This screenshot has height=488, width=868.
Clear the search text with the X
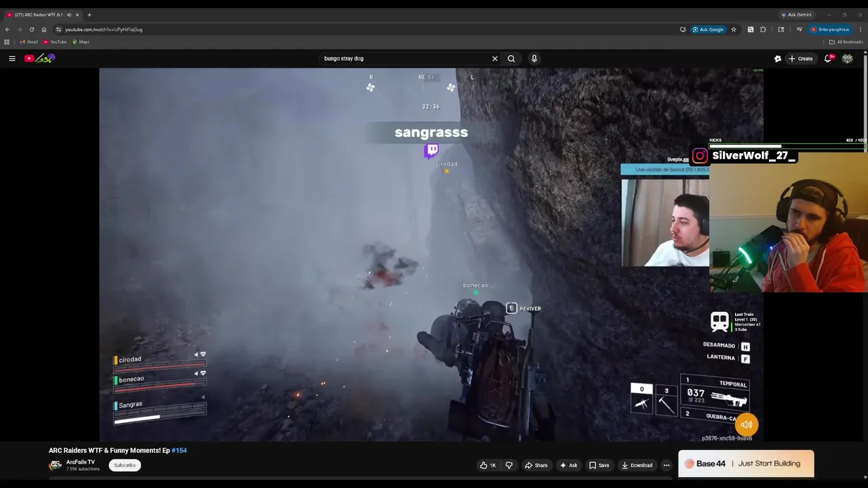495,58
